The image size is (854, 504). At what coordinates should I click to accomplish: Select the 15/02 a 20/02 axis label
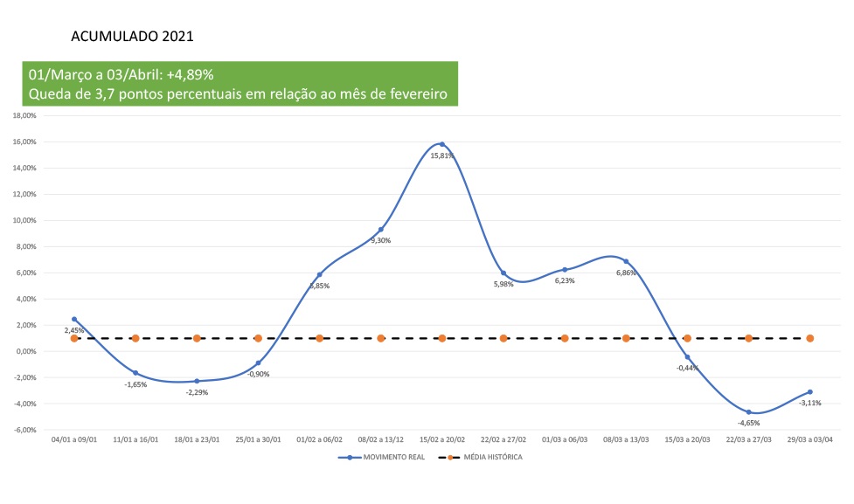click(441, 439)
